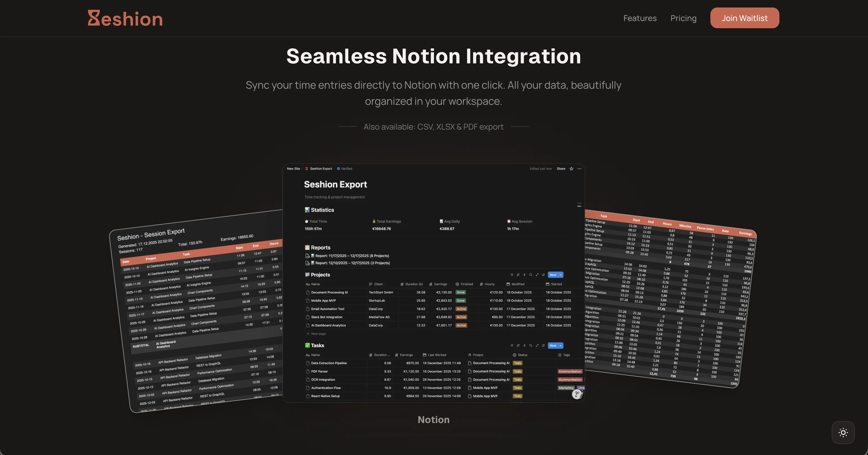
Task: Click the star favorite icon in Notion header
Action: tap(571, 169)
